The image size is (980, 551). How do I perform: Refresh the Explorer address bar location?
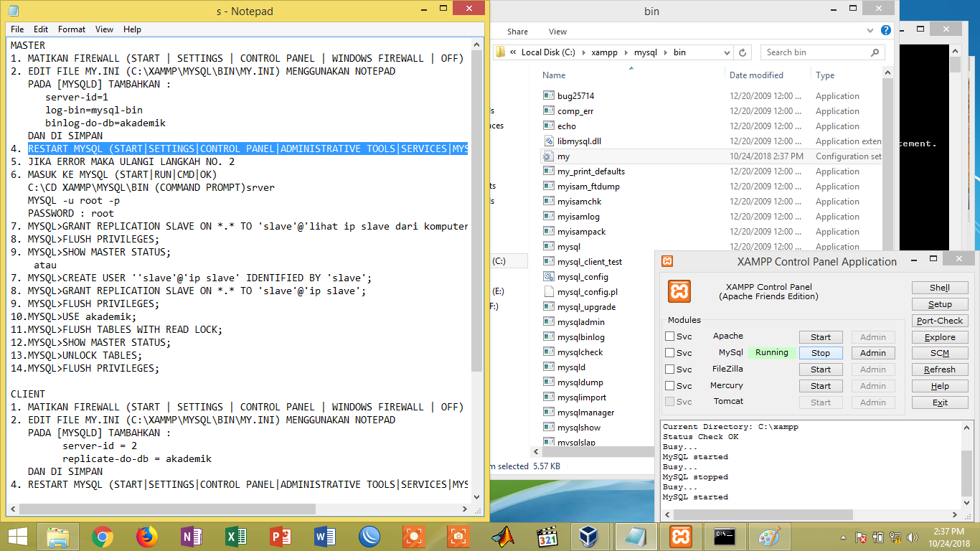pyautogui.click(x=743, y=52)
